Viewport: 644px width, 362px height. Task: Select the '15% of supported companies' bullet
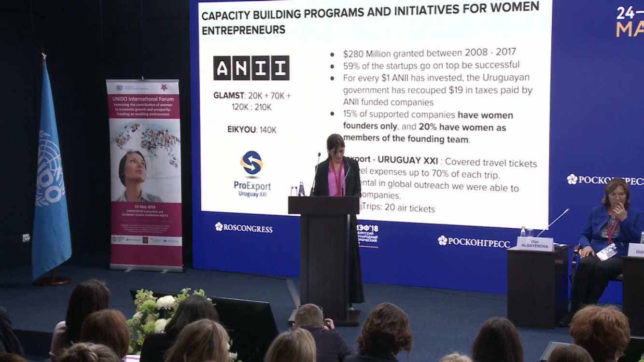click(x=428, y=127)
